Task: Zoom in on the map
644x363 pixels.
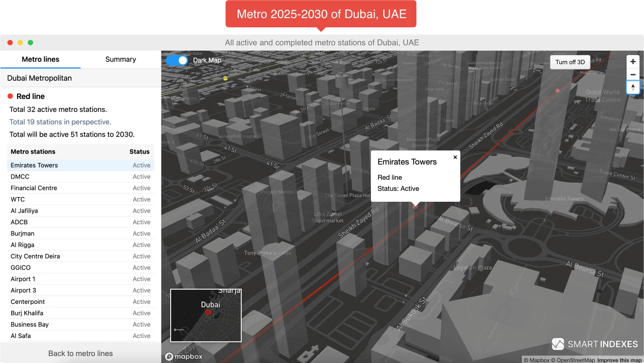Action: (633, 62)
